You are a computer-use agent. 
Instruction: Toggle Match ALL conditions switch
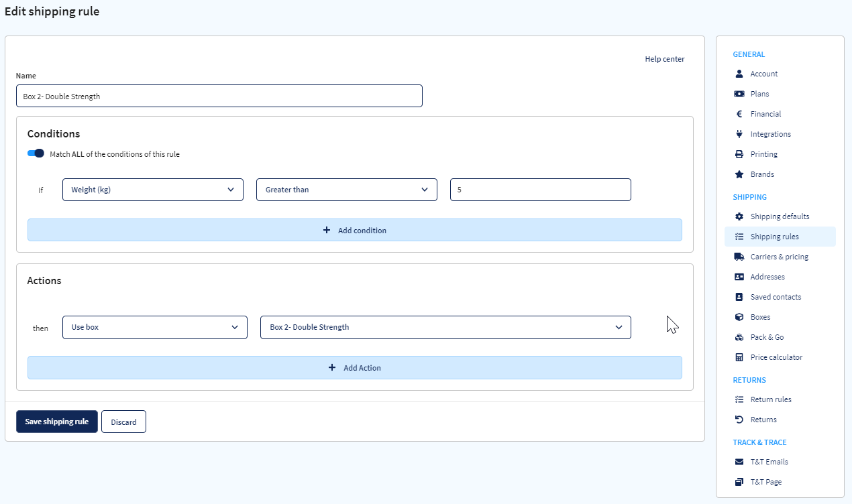pyautogui.click(x=36, y=153)
